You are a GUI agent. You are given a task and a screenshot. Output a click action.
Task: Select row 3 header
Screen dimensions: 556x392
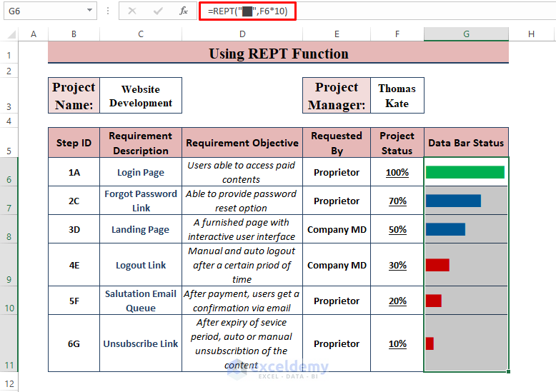pos(9,96)
